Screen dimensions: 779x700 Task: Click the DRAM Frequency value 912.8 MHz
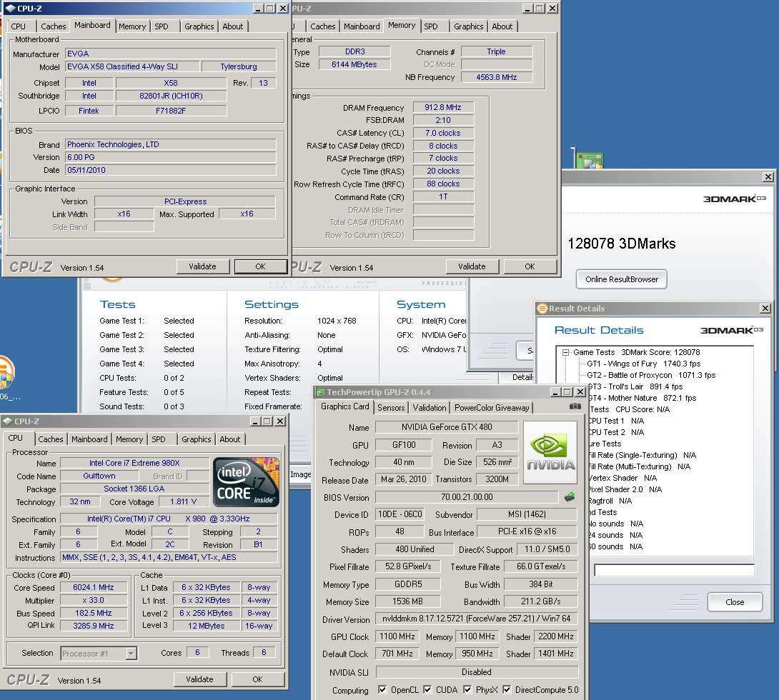pyautogui.click(x=443, y=107)
